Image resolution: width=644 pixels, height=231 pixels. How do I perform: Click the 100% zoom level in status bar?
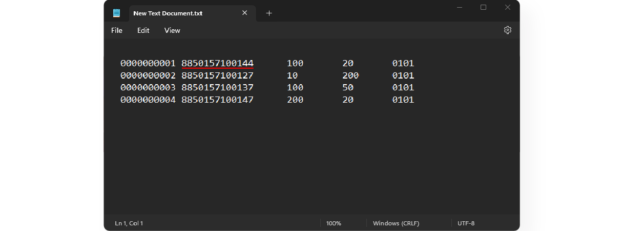(x=334, y=223)
